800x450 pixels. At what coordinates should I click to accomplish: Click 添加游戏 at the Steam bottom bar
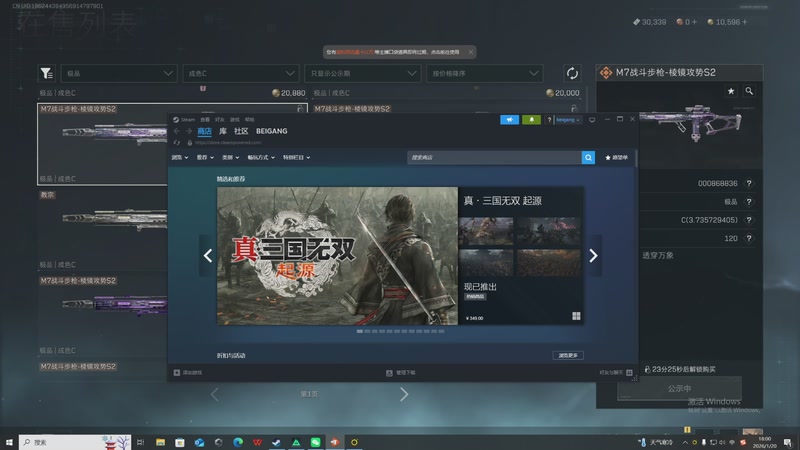(188, 373)
